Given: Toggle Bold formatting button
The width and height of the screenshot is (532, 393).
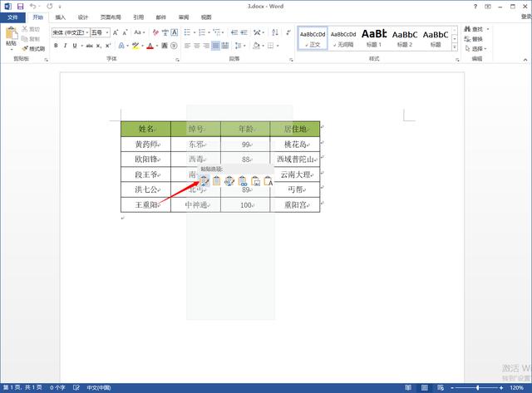Looking at the screenshot, I should tap(55, 46).
